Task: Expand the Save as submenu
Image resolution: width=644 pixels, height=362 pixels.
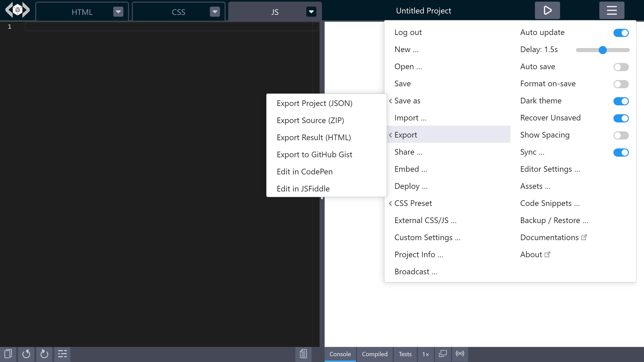Action: (x=407, y=101)
